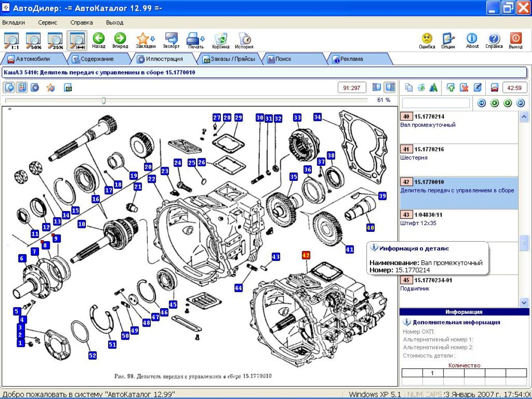Image resolution: width=532 pixels, height=399 pixels.
Task: Click the copy pages icon in parts panel
Action: coord(409,87)
